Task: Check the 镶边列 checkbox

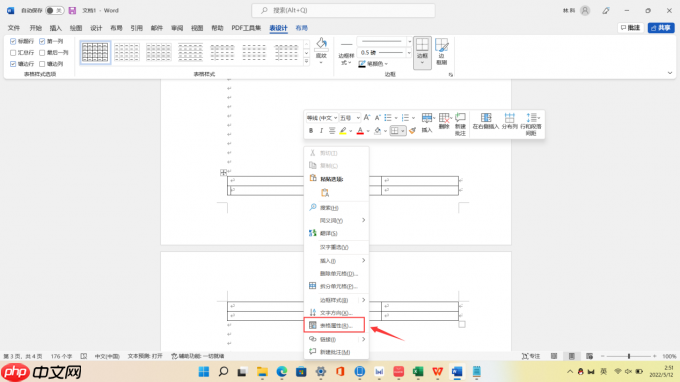Action: (x=42, y=64)
